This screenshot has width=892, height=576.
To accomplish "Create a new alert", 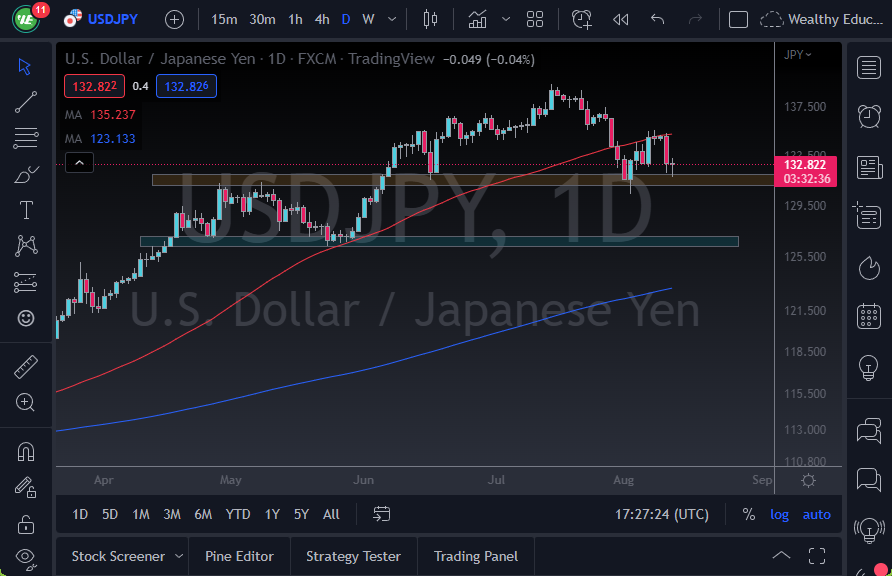I will click(581, 19).
